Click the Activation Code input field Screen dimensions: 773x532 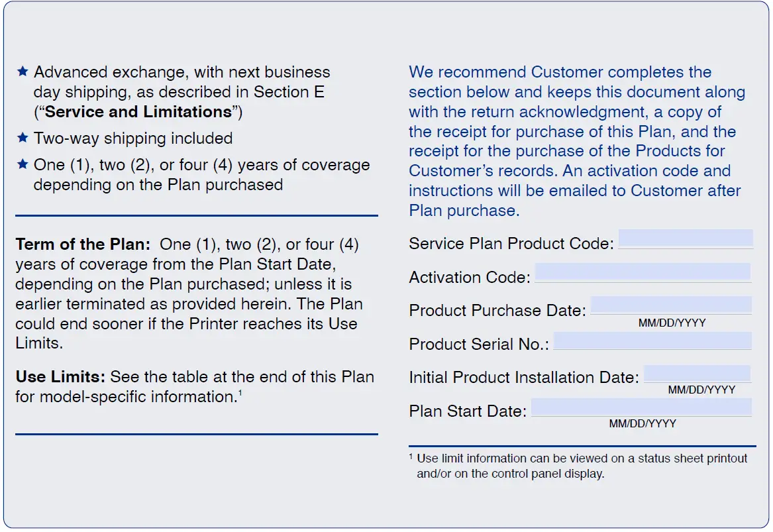pyautogui.click(x=643, y=272)
